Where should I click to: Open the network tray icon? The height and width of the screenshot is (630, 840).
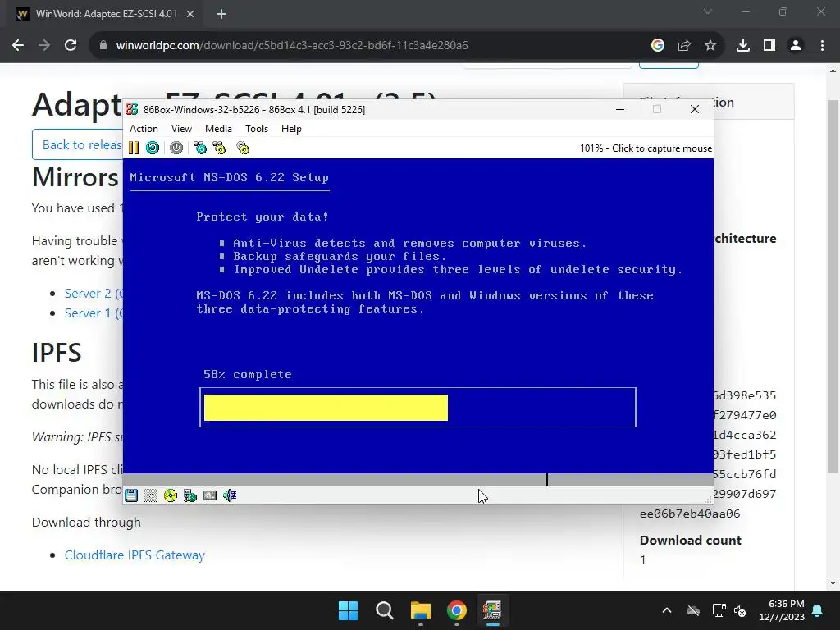coord(719,610)
